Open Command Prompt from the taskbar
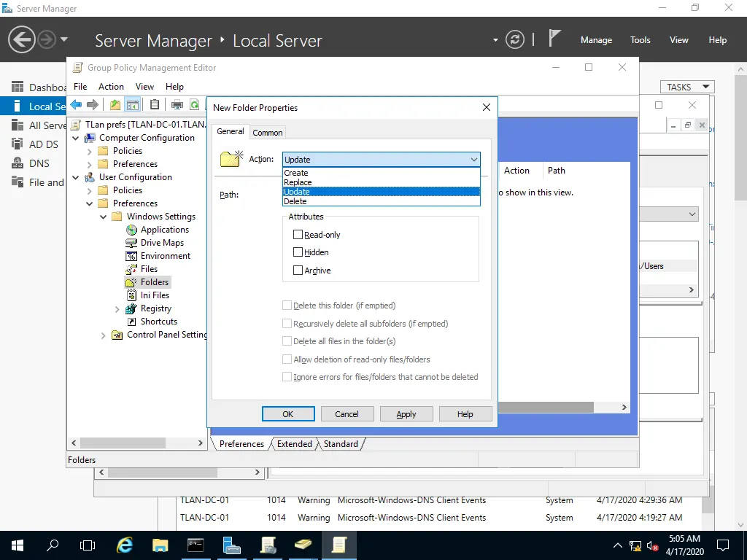The height and width of the screenshot is (560, 747). 196,545
